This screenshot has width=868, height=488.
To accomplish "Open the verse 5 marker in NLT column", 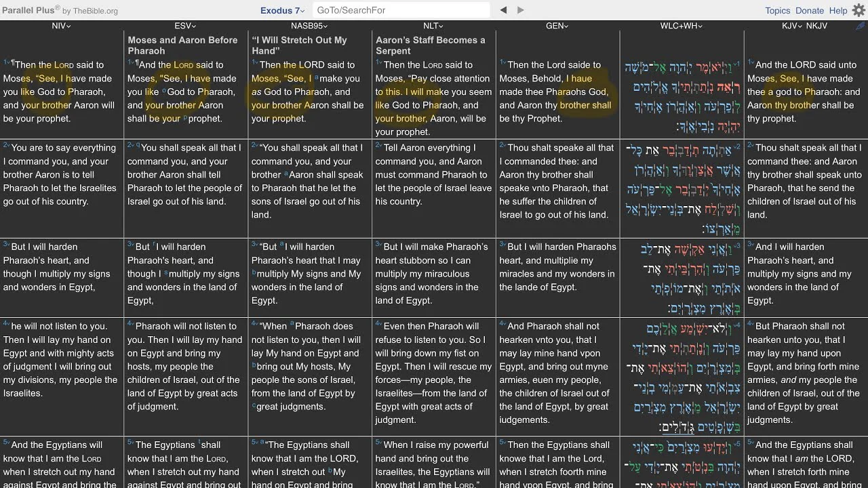I will click(379, 443).
